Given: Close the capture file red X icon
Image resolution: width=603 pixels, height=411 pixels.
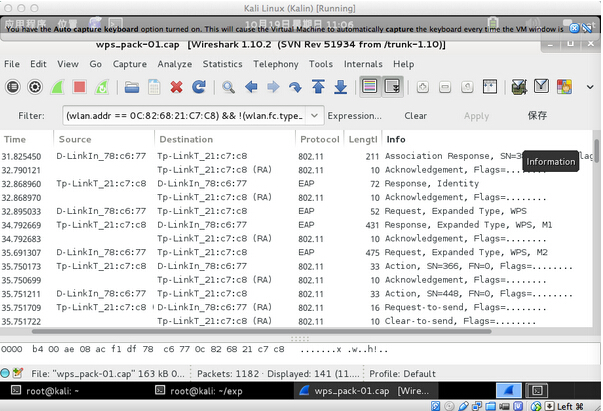Looking at the screenshot, I should pos(177,87).
